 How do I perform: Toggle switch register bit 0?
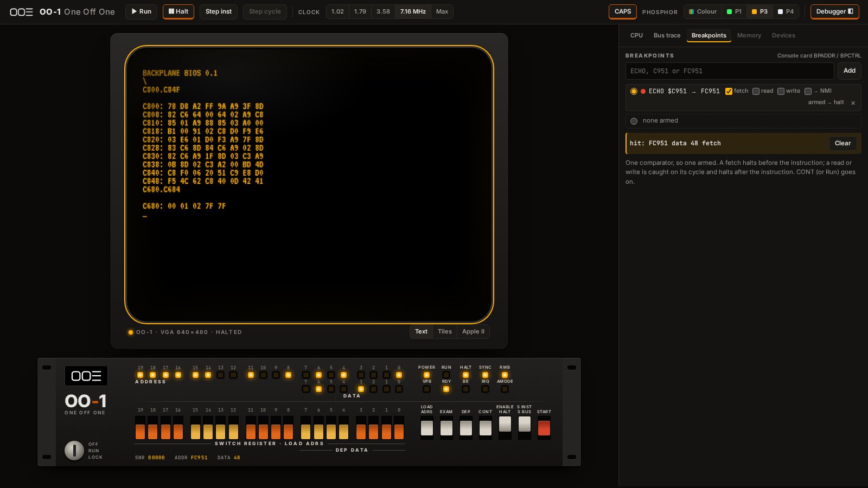coord(399,428)
